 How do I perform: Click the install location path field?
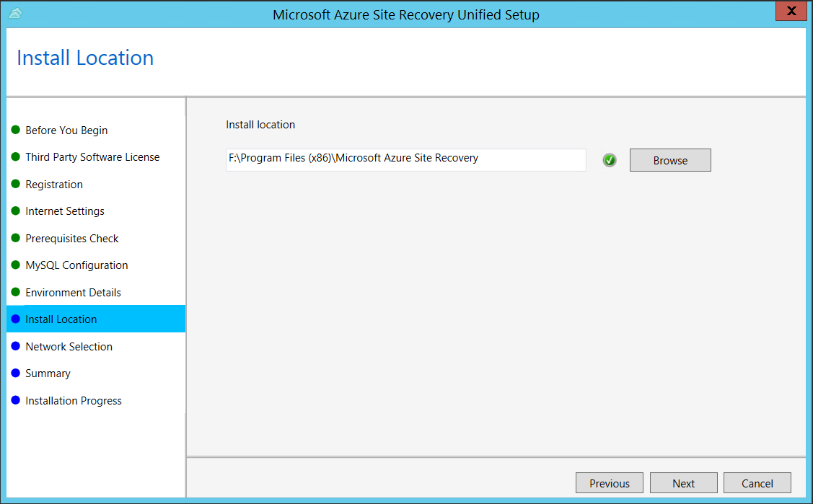tap(406, 159)
